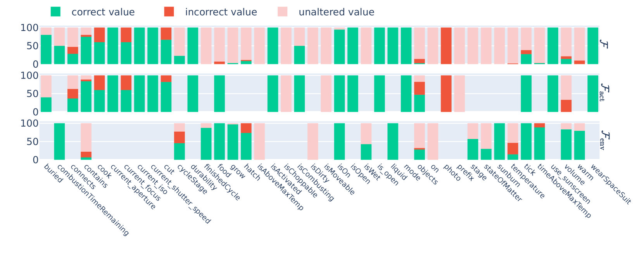Click the 'combustionTimeRemaining' x-axis label

click(93, 200)
